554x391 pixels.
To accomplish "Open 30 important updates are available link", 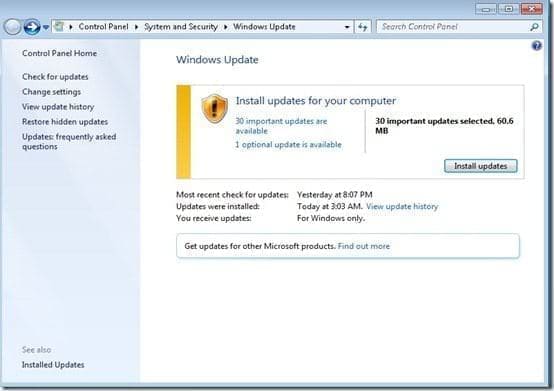I will click(281, 126).
